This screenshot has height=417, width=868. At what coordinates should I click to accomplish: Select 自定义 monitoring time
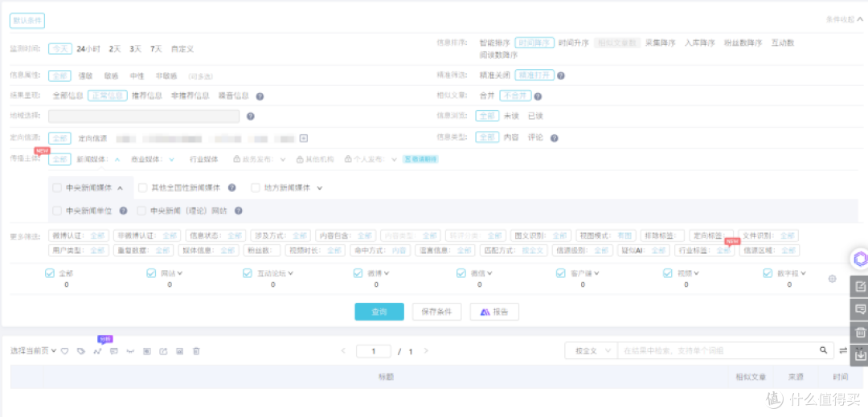point(182,49)
